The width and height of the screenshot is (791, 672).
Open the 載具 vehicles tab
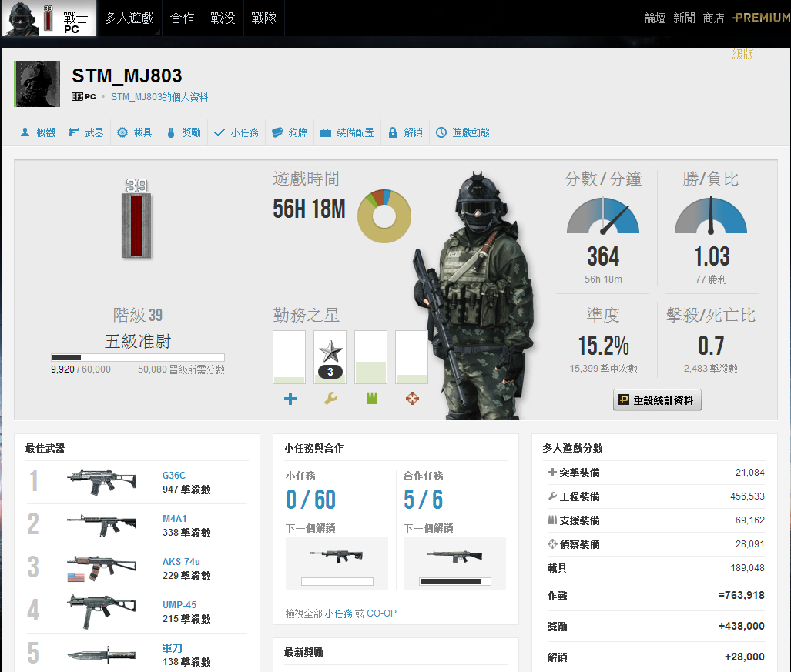click(135, 132)
